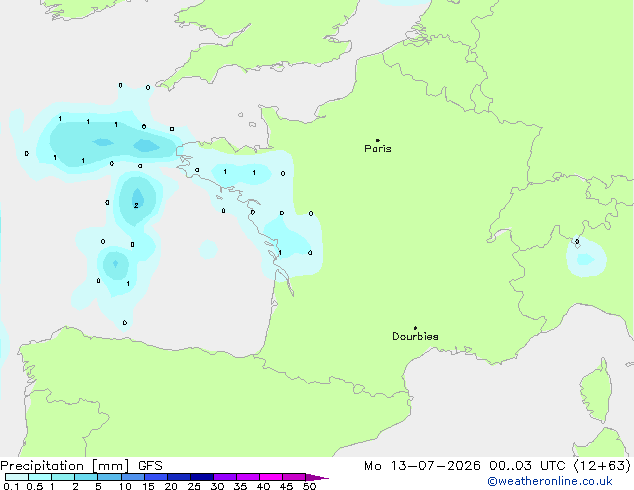Pick the magenta 40 mm legend swatch
This screenshot has height=490, width=634.
(271, 477)
